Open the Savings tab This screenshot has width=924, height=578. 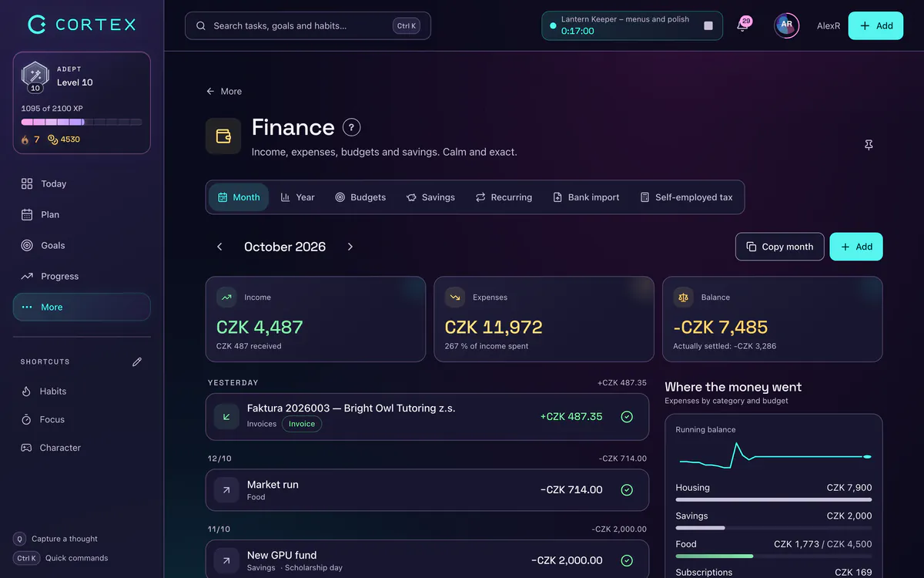pyautogui.click(x=431, y=197)
